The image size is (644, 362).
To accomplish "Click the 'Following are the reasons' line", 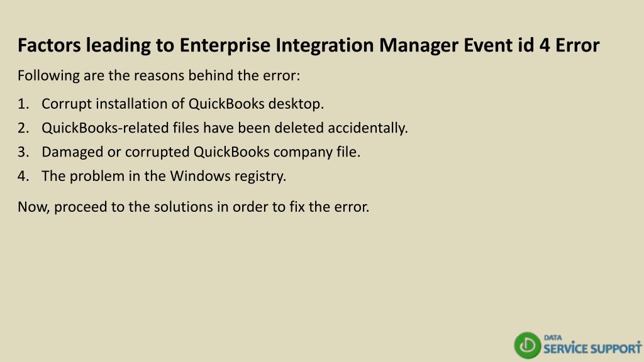I will pyautogui.click(x=158, y=75).
